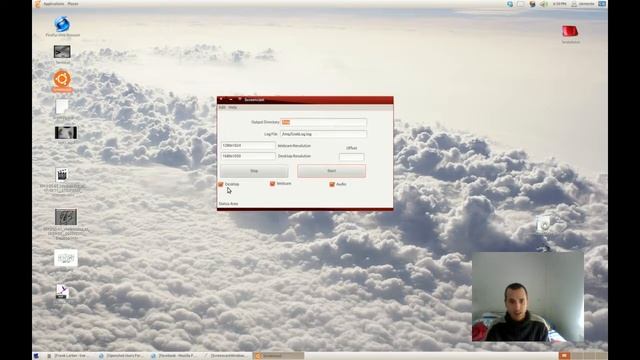Open the Firefox Web Browser desktop icon
The image size is (640, 360).
point(62,24)
